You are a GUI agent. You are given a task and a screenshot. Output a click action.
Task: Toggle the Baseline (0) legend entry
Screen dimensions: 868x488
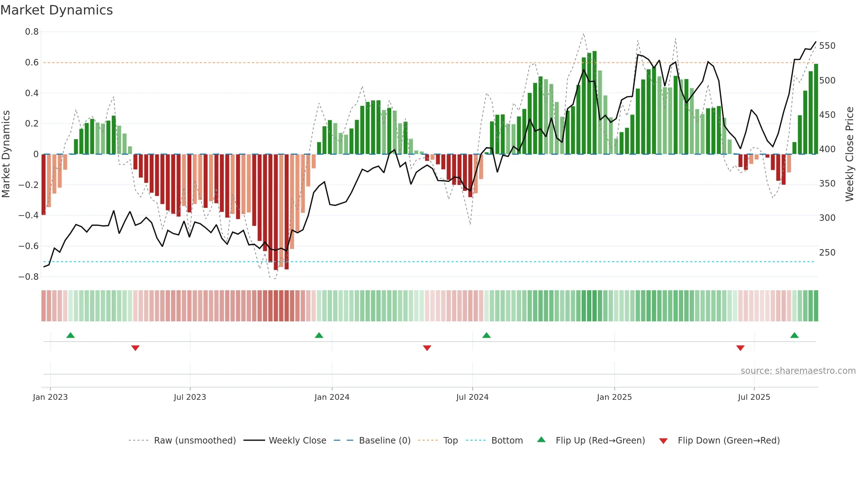pos(372,440)
